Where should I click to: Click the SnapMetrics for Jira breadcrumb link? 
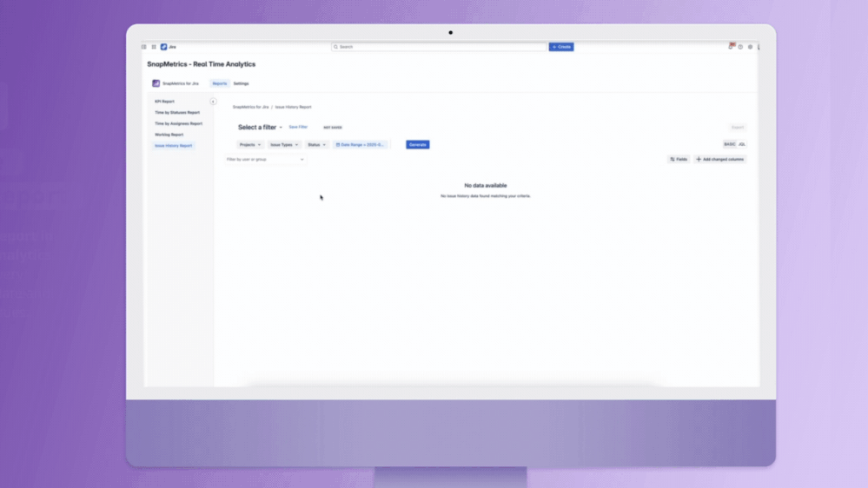coord(251,107)
